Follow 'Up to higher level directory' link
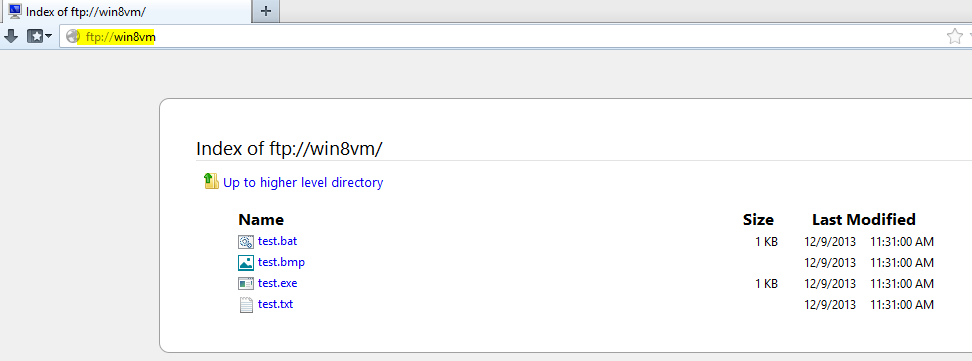 point(303,182)
